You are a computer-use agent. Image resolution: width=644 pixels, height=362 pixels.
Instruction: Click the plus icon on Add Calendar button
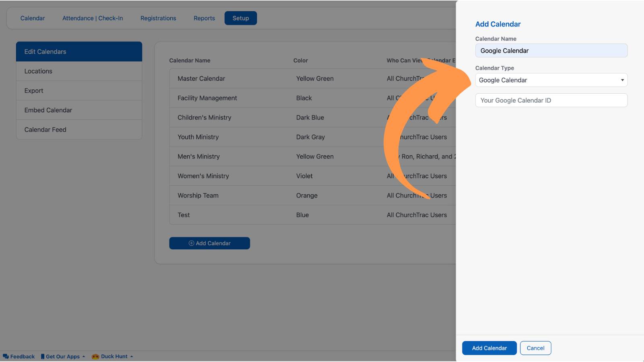192,243
